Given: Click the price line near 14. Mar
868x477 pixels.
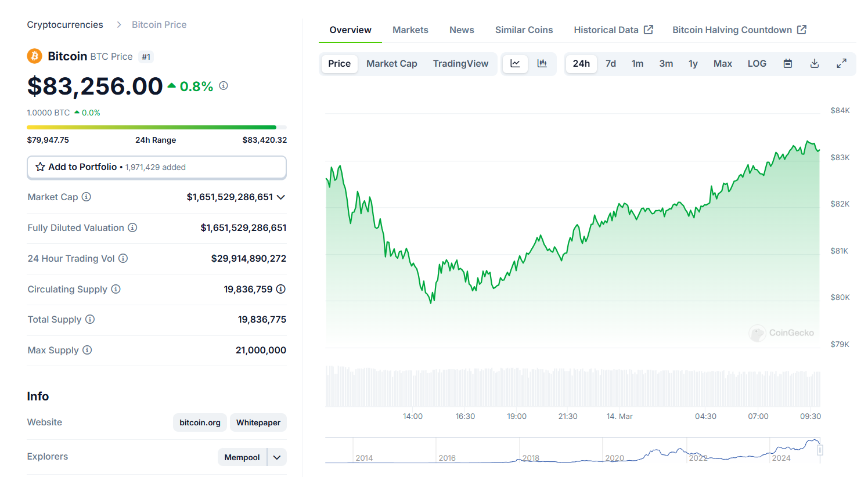Looking at the screenshot, I should (x=619, y=205).
